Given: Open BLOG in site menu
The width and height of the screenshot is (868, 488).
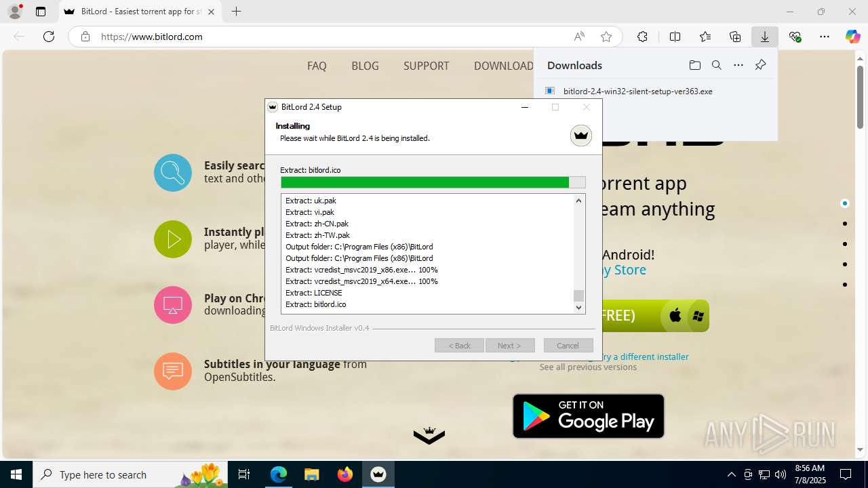Looking at the screenshot, I should (365, 66).
